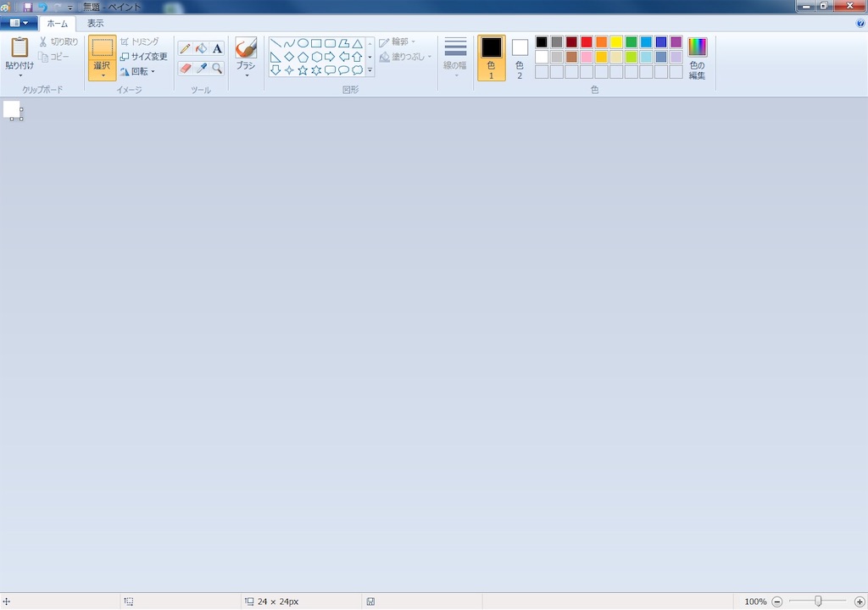Pick the red color swatch
The height and width of the screenshot is (610, 868).
tap(587, 42)
